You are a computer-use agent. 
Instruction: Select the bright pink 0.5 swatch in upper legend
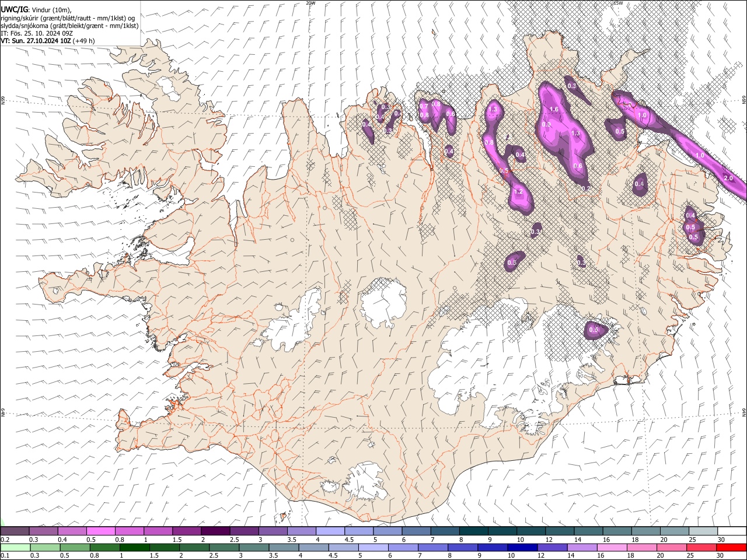[x=100, y=531]
